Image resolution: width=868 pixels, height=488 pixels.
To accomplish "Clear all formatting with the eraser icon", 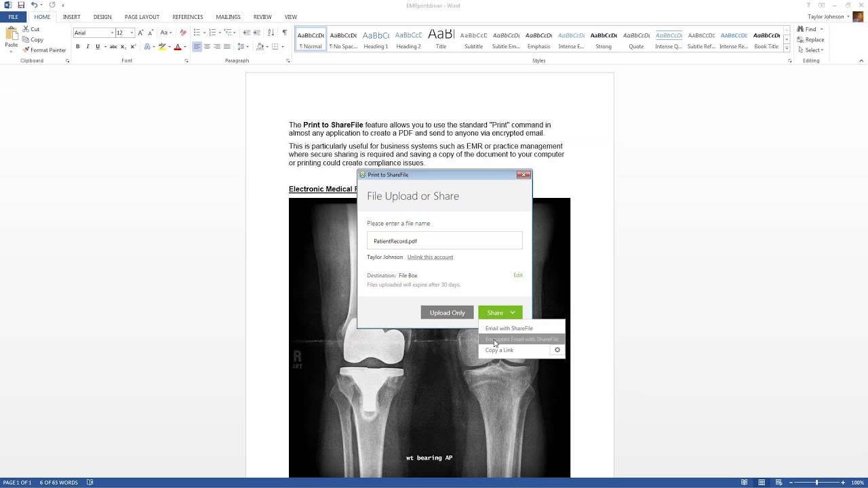I will click(x=183, y=33).
